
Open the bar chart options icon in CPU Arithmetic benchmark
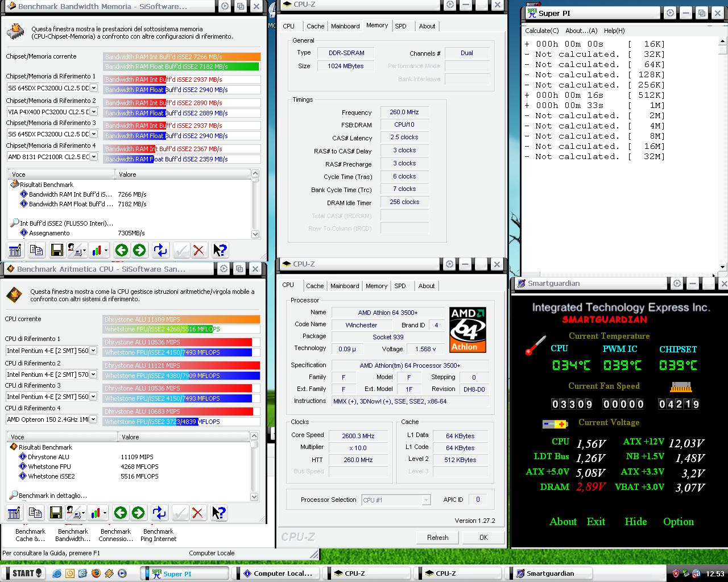coord(98,513)
